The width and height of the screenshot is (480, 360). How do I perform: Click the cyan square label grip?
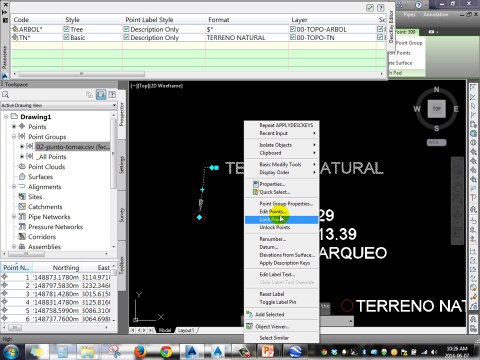click(217, 168)
